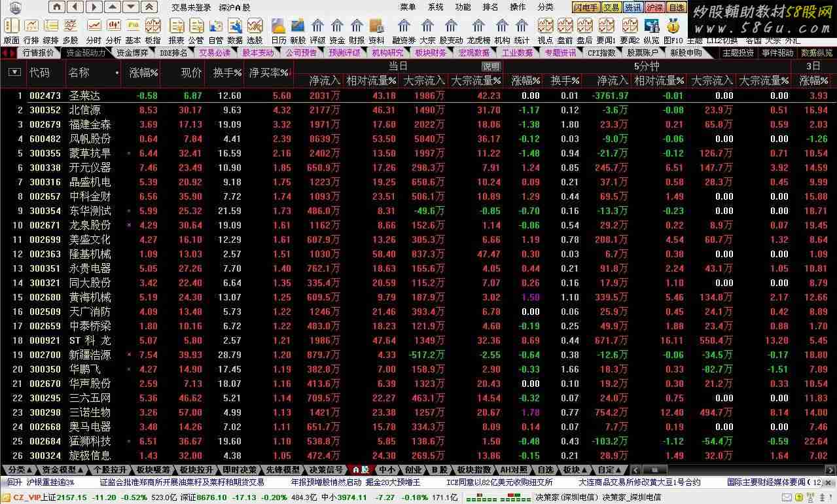Click the 交易 quick button
This screenshot has width=837, height=504.
click(x=611, y=8)
